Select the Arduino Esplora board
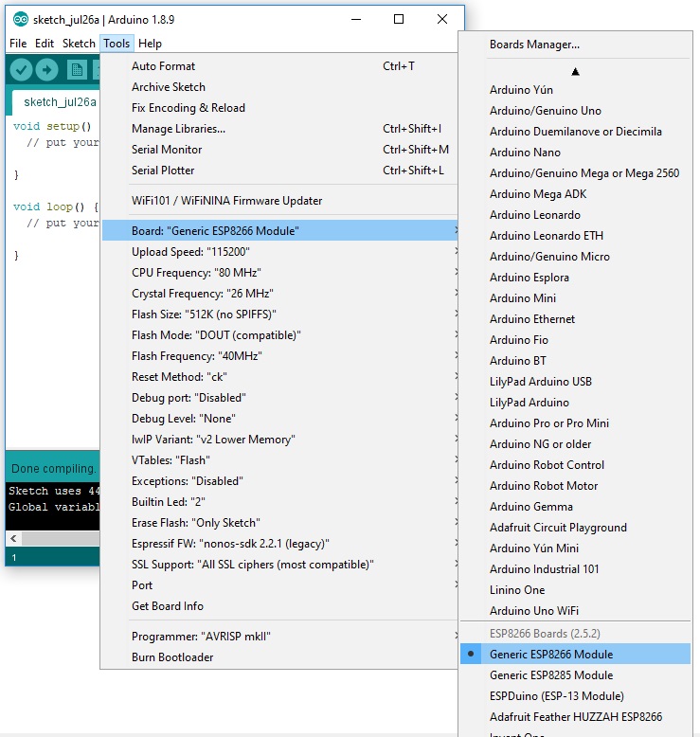The image size is (700, 737). pos(575,277)
